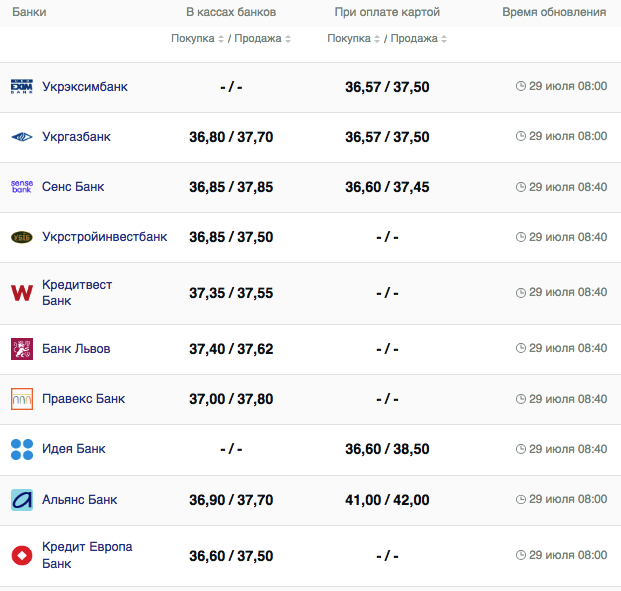This screenshot has height=591, width=621.
Task: Click the Кредитвест Банк red W logo
Action: click(x=22, y=293)
